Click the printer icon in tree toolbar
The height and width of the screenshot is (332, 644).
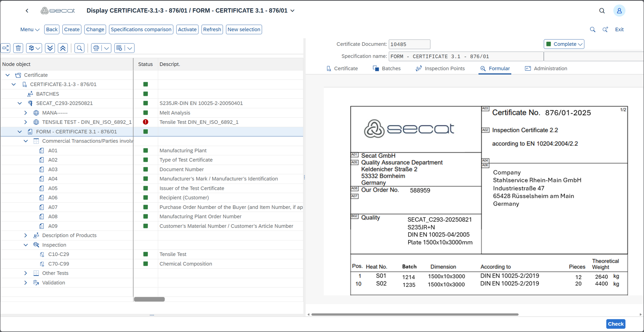[96, 48]
